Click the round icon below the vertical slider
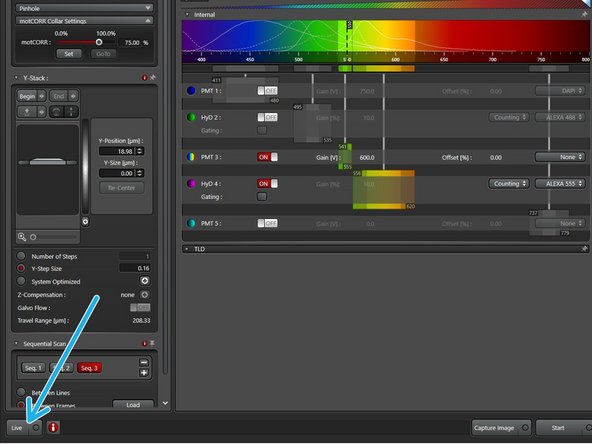Viewport: 592px width, 444px height. point(85,222)
